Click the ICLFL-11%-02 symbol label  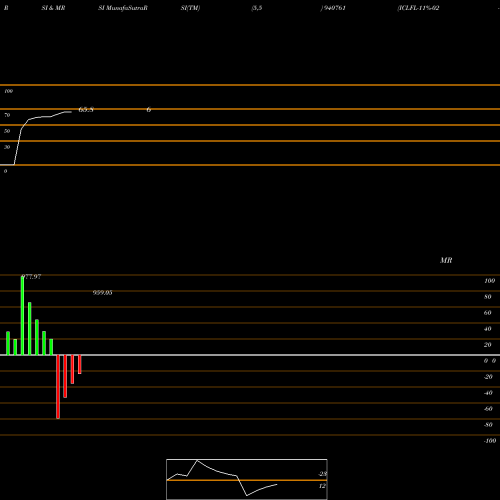coord(418,8)
